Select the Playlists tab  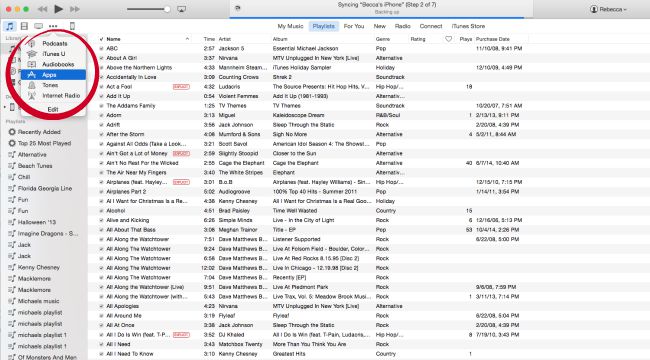pyautogui.click(x=324, y=26)
